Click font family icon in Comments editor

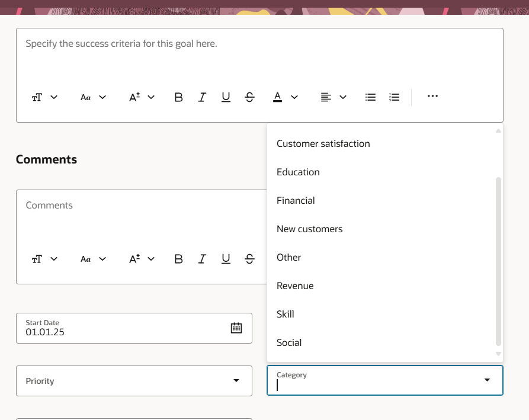[x=85, y=259]
